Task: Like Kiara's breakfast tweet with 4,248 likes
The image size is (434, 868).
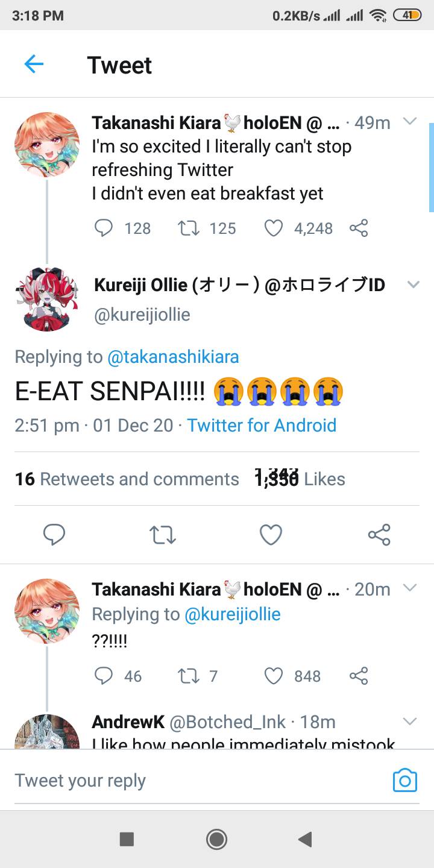Action: pos(274,228)
